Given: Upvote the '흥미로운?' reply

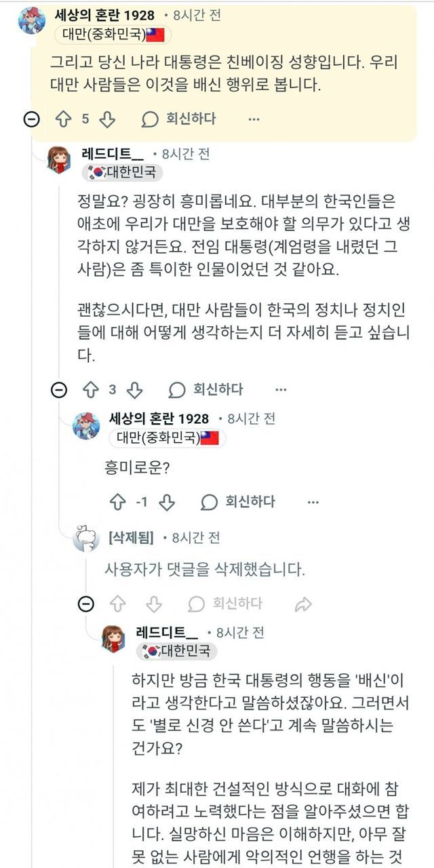Looking at the screenshot, I should (x=117, y=502).
